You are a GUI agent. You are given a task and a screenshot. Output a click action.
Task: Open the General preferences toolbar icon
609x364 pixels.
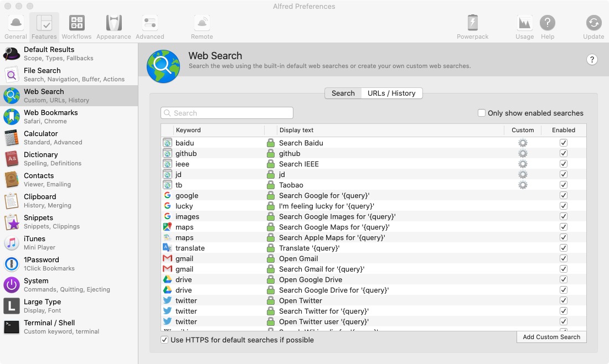(x=16, y=27)
